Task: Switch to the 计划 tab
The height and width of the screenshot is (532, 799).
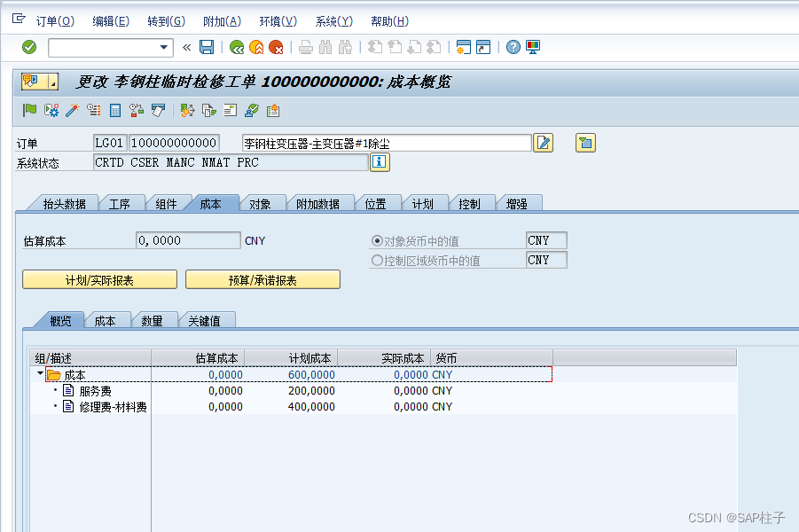Action: tap(422, 204)
